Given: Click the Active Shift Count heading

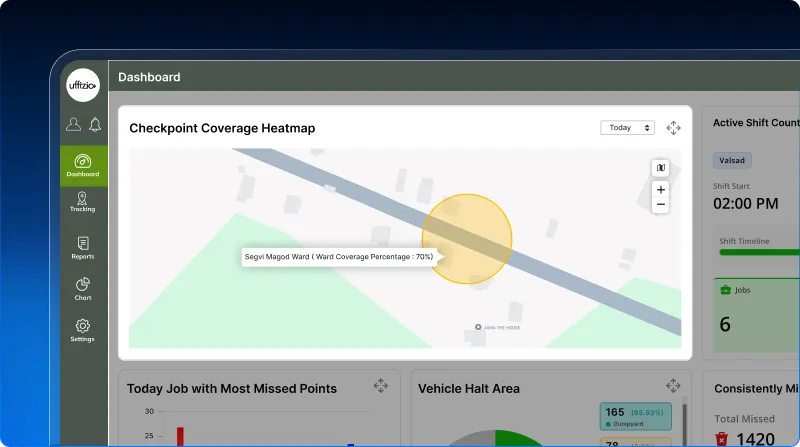Looking at the screenshot, I should pyautogui.click(x=756, y=123).
